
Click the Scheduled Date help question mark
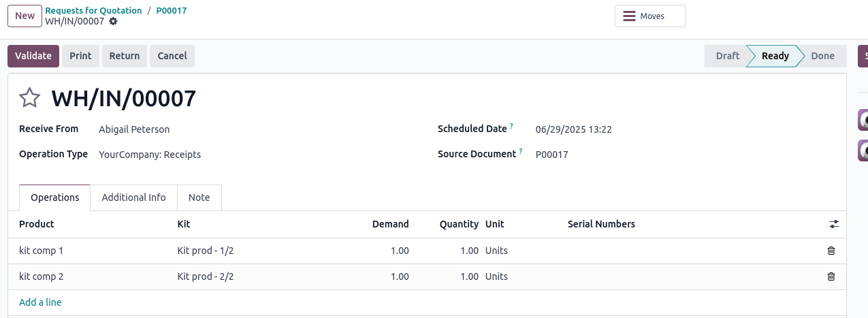click(x=511, y=126)
